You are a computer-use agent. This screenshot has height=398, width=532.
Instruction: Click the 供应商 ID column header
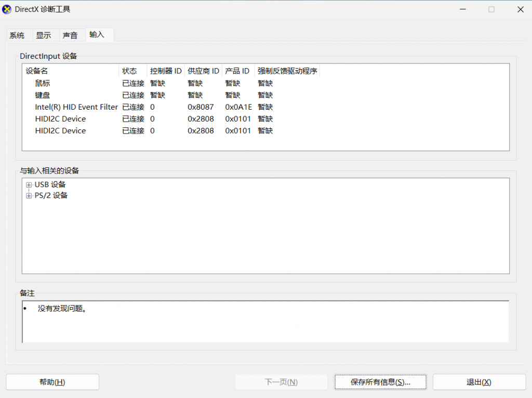click(x=203, y=71)
